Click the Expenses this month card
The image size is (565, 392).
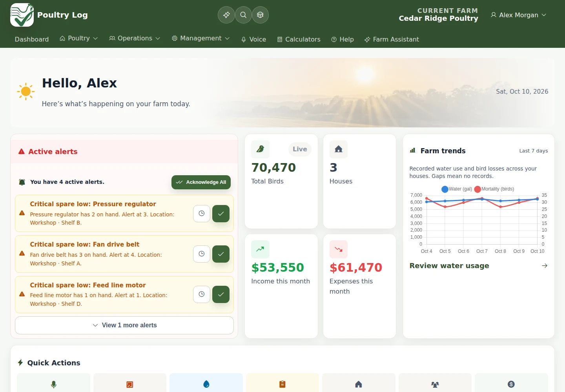tap(359, 286)
